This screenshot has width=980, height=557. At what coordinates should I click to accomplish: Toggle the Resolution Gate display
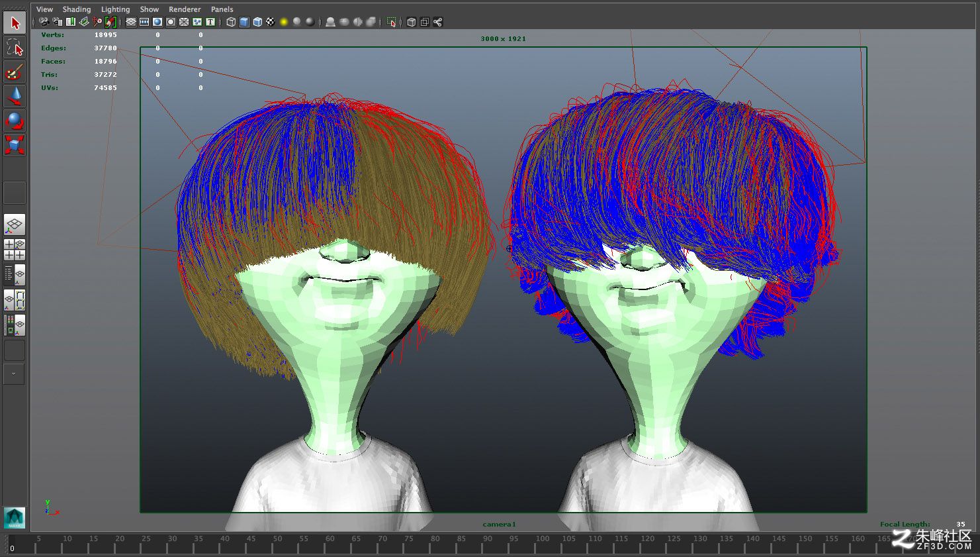click(157, 22)
